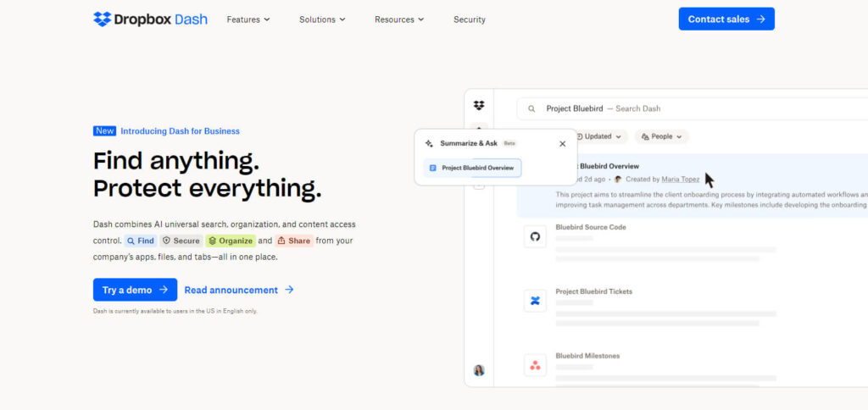Open the Solutions dropdown menu
The height and width of the screenshot is (410, 868).
322,19
